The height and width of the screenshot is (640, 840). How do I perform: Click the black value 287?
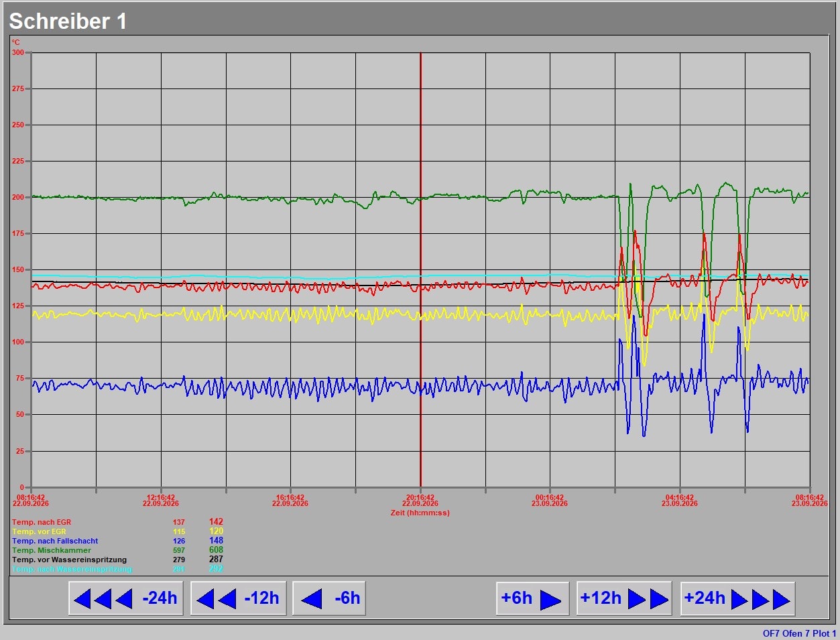pyautogui.click(x=216, y=559)
